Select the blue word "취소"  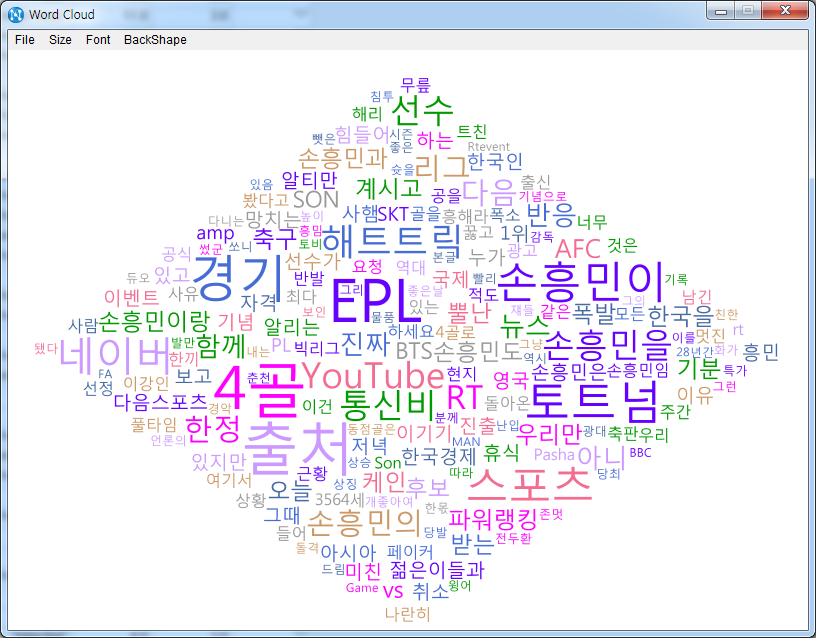[x=430, y=591]
